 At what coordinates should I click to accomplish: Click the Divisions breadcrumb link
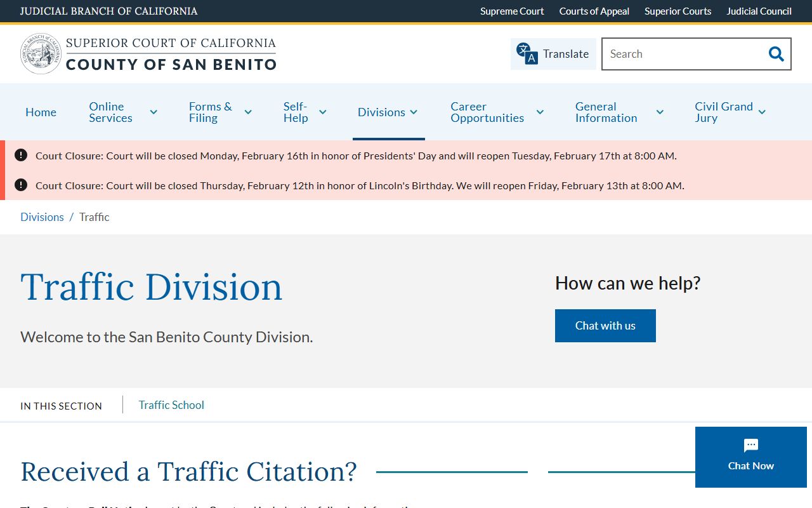[x=42, y=217]
